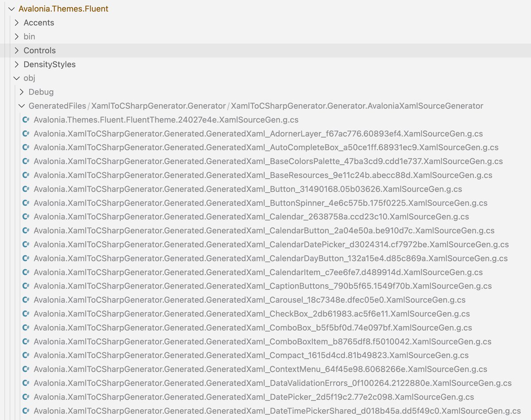This screenshot has width=531, height=420.
Task: Expand the Controls folder chevron
Action: (x=16, y=50)
